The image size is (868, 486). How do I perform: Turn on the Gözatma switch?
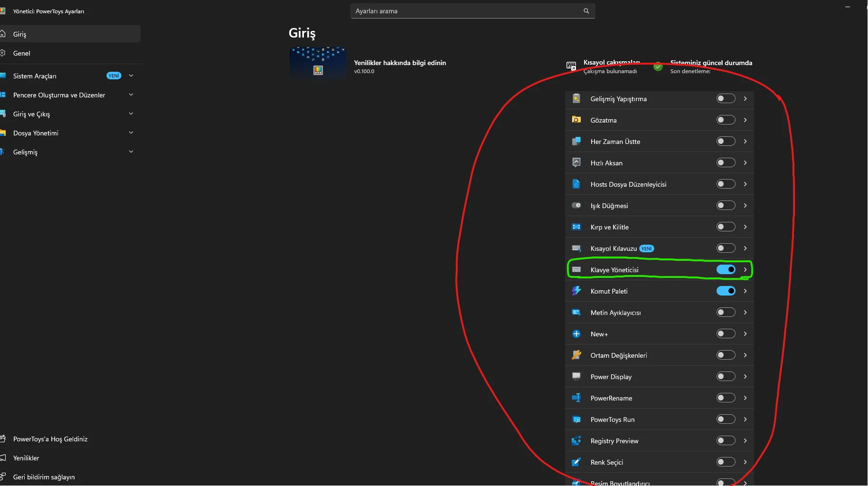726,120
